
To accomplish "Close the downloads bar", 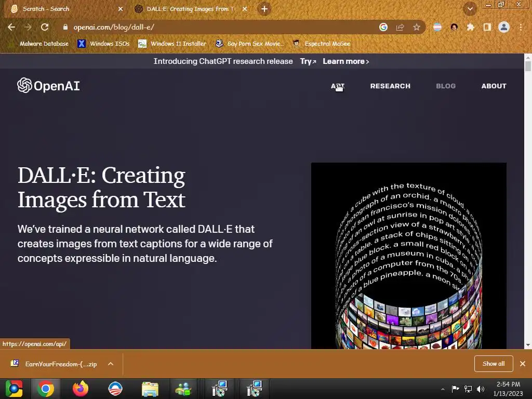I will pyautogui.click(x=523, y=364).
